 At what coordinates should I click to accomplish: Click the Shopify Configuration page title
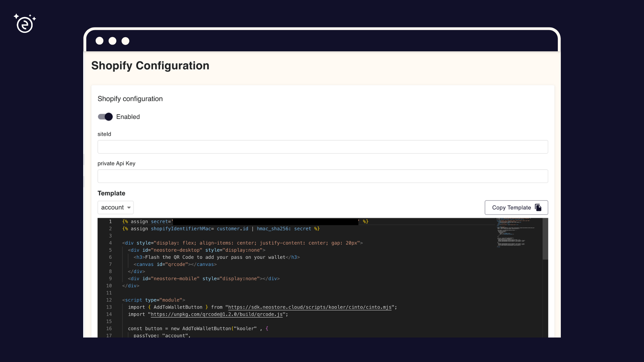tap(150, 66)
